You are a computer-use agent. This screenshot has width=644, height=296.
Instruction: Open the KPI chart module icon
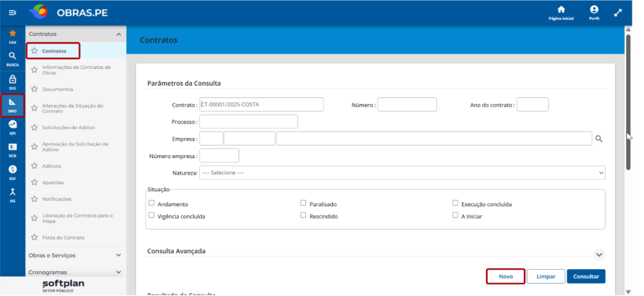[x=12, y=125]
